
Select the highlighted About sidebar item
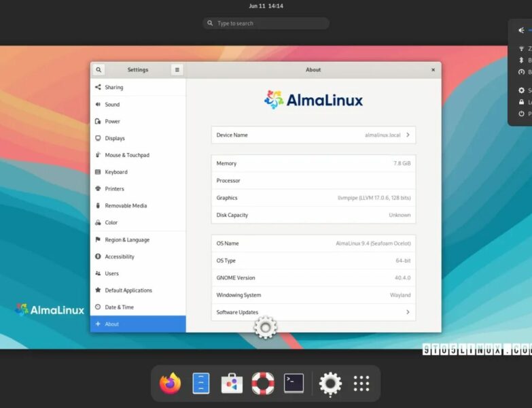pos(138,324)
